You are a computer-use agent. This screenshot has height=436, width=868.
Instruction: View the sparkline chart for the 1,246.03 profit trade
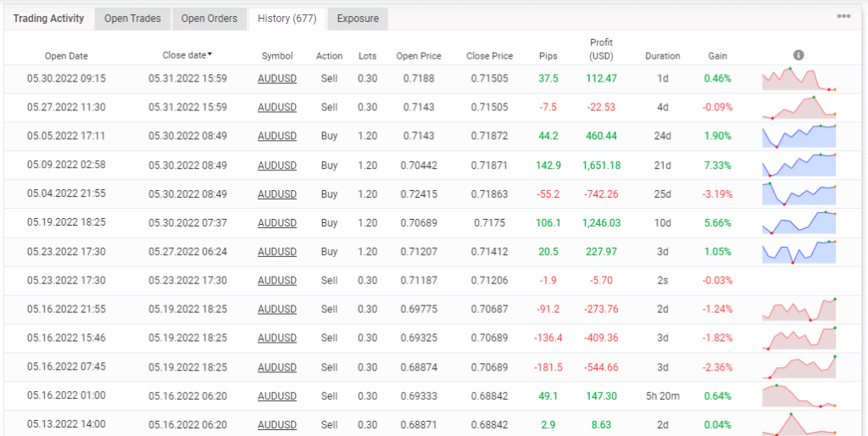tap(798, 223)
